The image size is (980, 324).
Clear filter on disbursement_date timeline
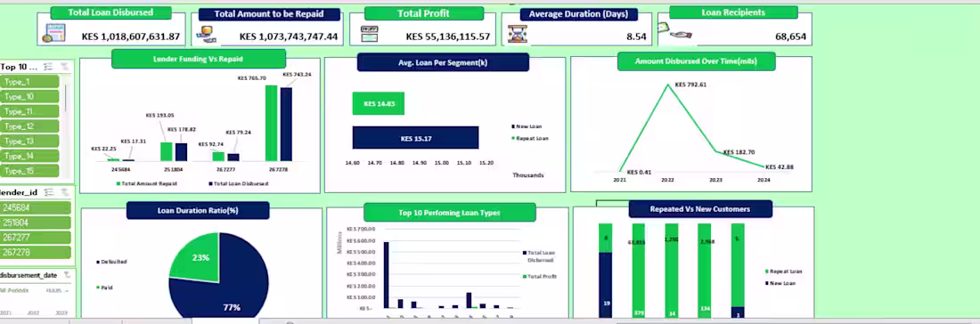[67, 275]
